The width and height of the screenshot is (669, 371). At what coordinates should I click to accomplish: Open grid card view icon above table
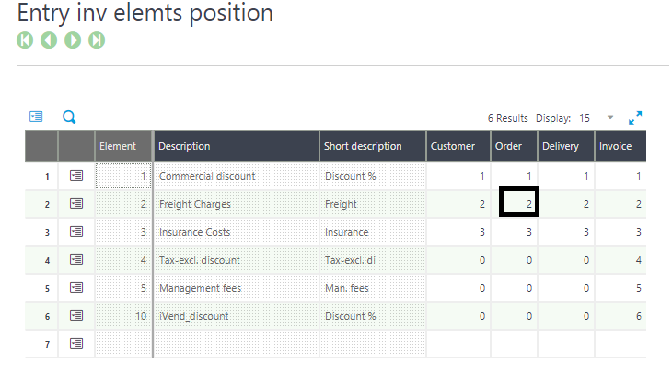pos(35,116)
